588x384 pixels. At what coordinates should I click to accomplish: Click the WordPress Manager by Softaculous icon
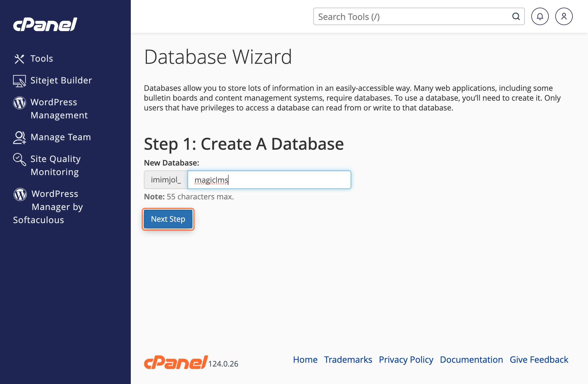coord(20,194)
